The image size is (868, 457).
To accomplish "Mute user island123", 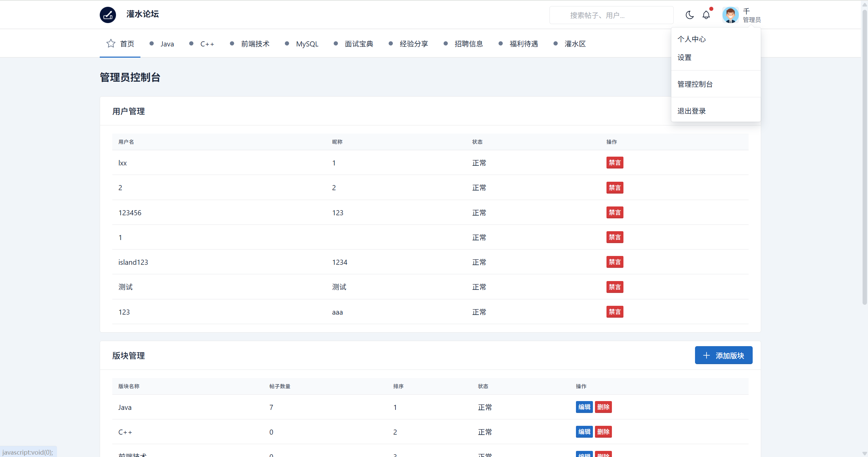I will coord(615,262).
